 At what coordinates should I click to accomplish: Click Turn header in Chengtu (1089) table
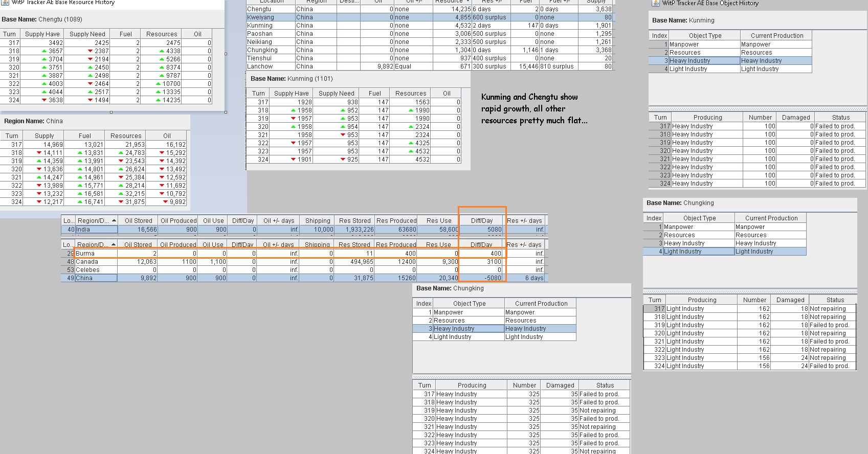click(x=10, y=34)
